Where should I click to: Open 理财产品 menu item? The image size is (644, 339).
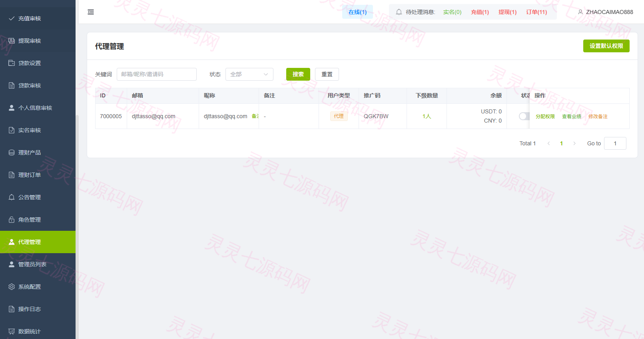[38, 153]
